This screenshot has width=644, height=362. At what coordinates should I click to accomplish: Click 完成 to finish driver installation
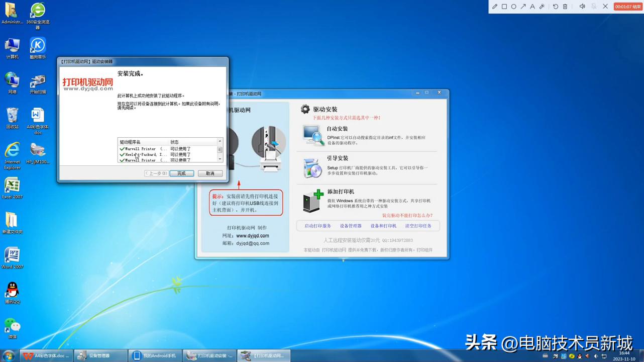click(x=181, y=173)
